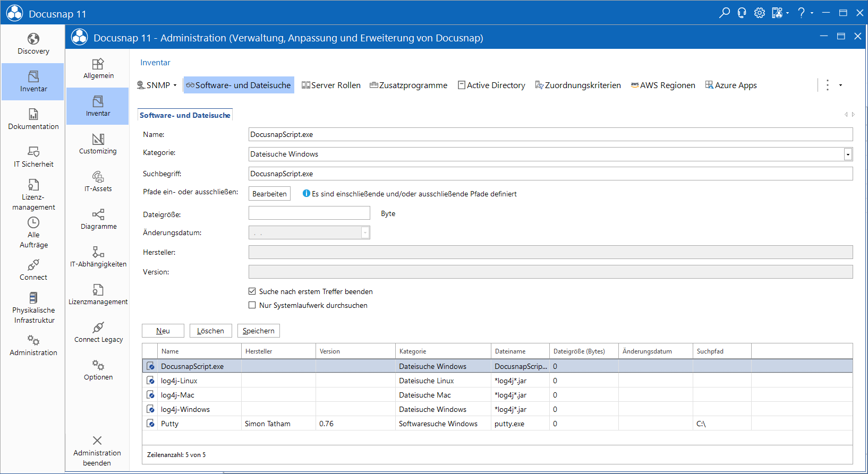Click the info icon beside the Pfade message
Image resolution: width=868 pixels, height=474 pixels.
[x=307, y=194]
